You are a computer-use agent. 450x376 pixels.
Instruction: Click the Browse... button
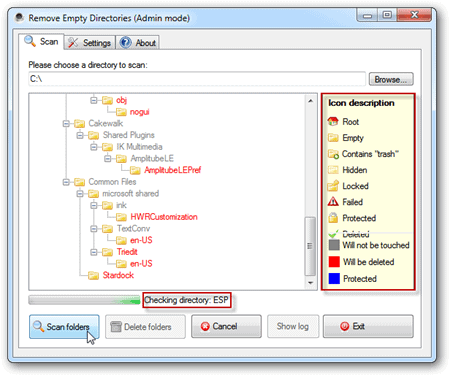[391, 79]
